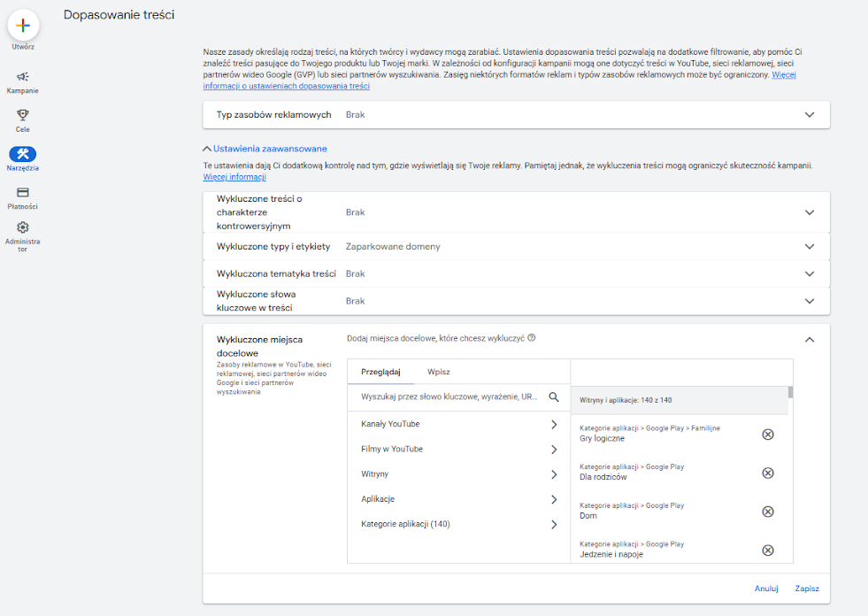The image size is (868, 616).
Task: Remove Dla rodziców exclusion
Action: coord(767,473)
